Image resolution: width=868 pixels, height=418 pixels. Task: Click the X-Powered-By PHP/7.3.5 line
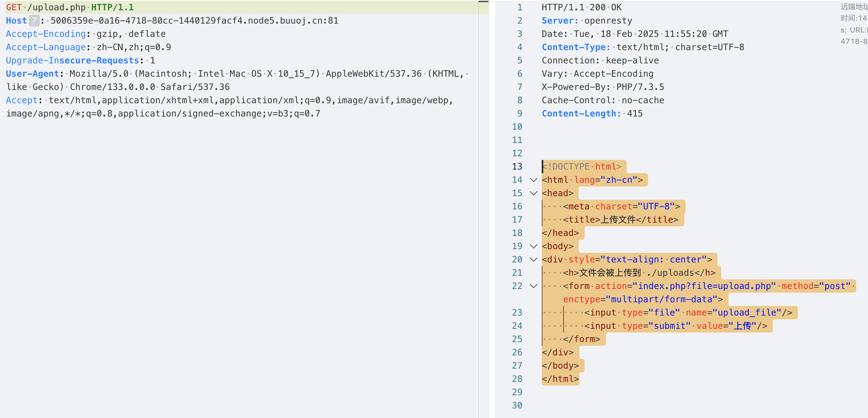(x=603, y=87)
